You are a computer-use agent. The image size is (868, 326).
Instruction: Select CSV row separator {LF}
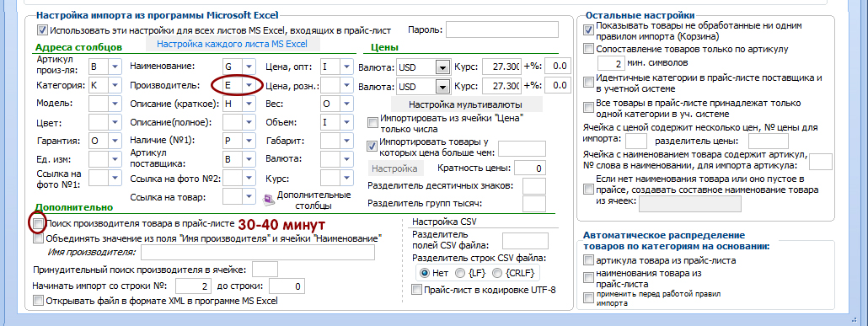tap(460, 273)
